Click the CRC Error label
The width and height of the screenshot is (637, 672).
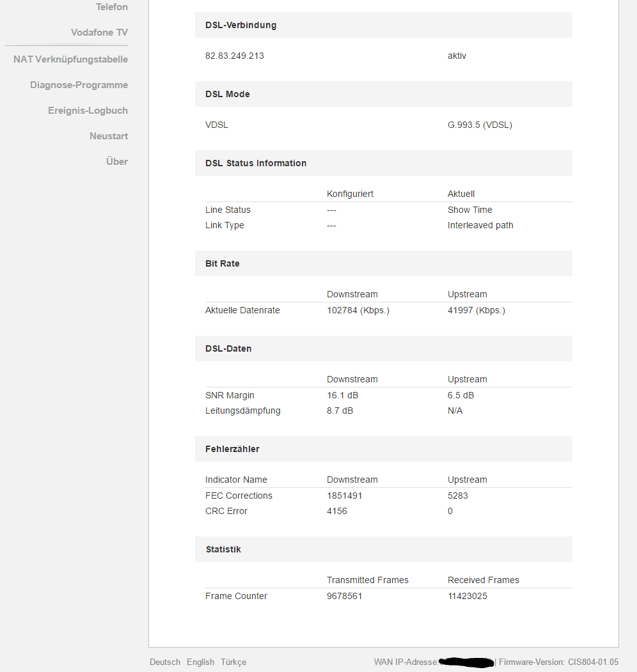[226, 511]
